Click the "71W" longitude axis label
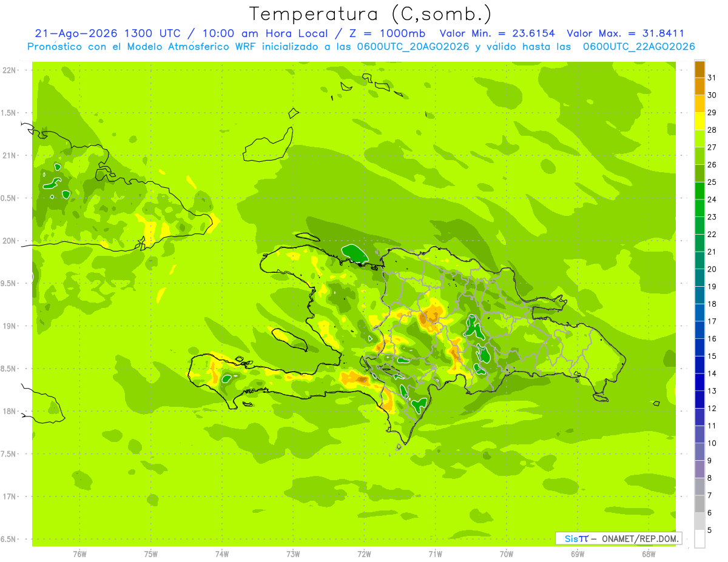728x562 pixels. pyautogui.click(x=435, y=554)
